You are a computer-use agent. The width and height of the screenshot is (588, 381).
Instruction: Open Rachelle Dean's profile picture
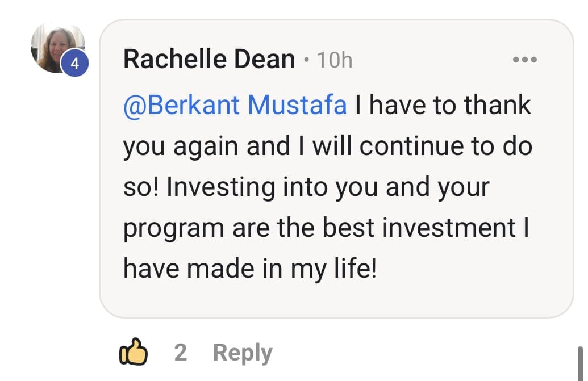[x=56, y=47]
